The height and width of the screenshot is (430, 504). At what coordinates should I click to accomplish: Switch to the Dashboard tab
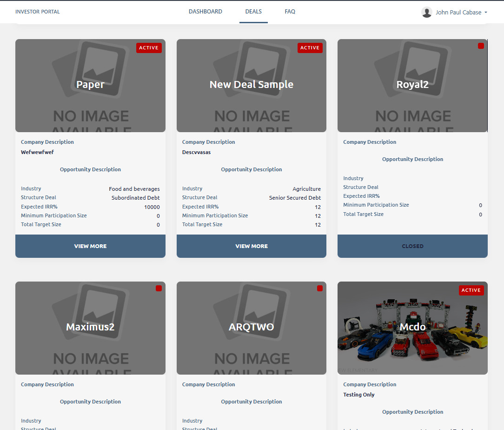[x=205, y=12]
